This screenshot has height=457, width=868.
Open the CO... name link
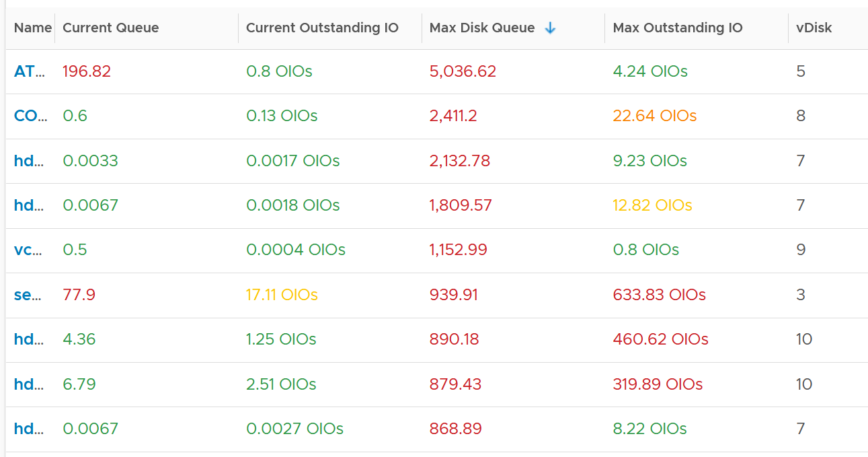tap(31, 116)
